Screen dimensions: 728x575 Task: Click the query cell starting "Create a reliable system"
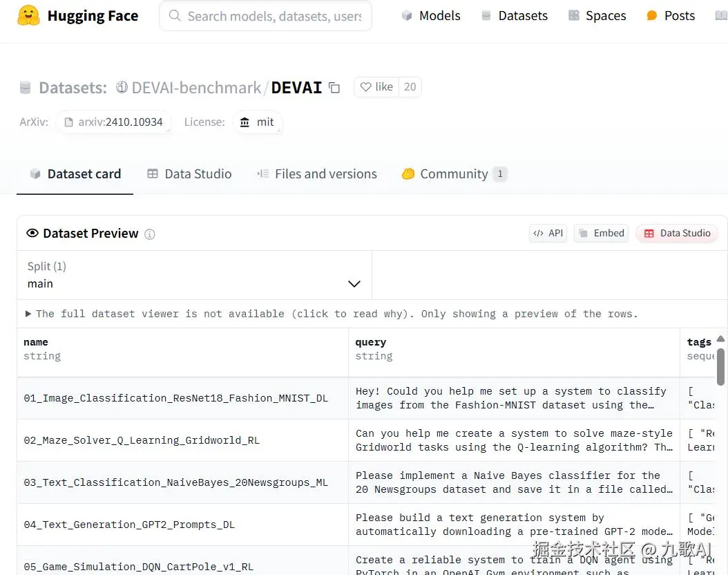pos(514,561)
